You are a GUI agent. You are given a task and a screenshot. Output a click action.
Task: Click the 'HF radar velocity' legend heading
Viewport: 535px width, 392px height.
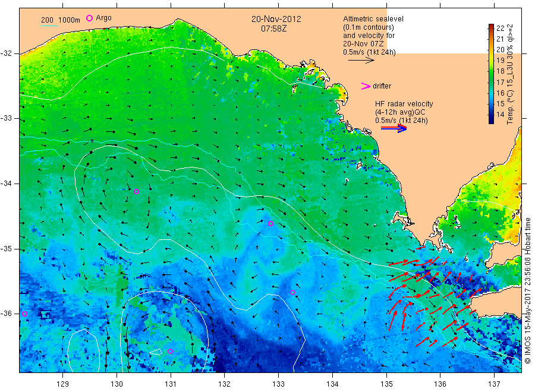(404, 104)
